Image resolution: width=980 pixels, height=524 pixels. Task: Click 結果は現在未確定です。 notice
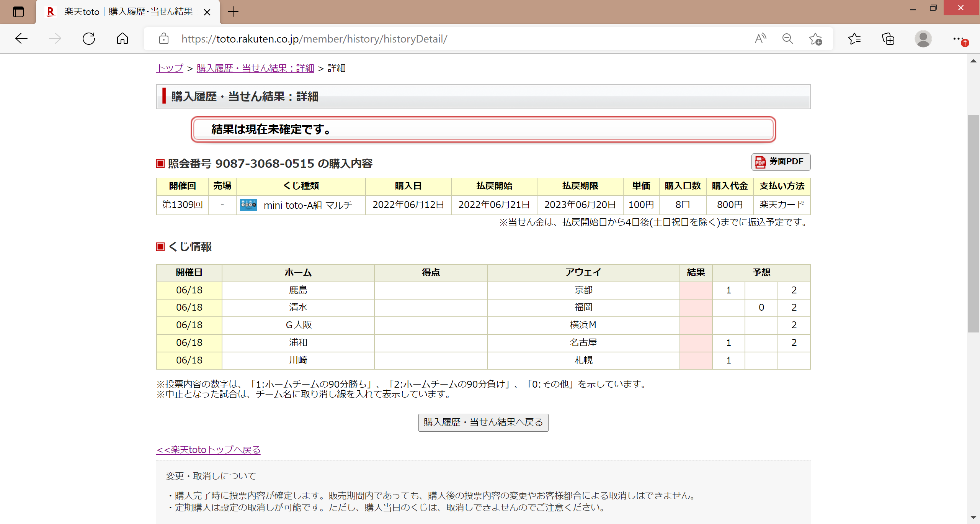point(483,129)
